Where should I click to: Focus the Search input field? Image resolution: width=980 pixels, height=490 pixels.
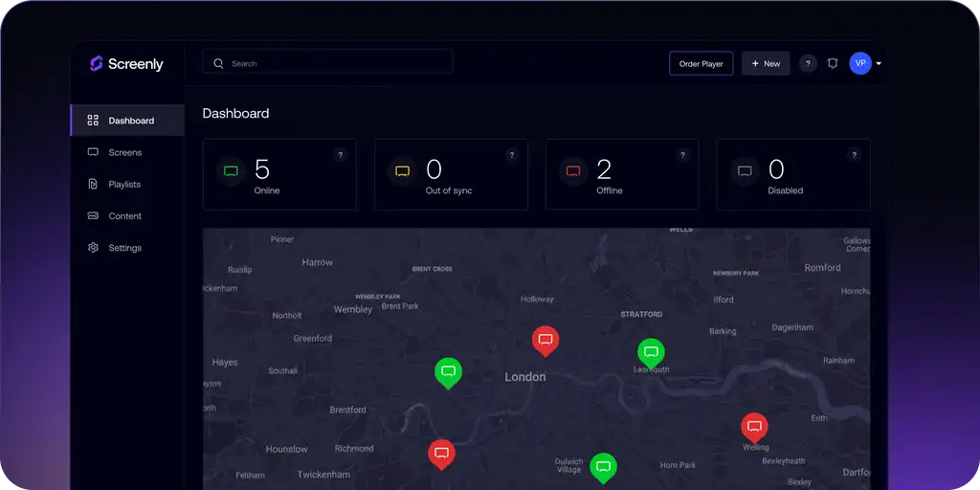pos(327,62)
